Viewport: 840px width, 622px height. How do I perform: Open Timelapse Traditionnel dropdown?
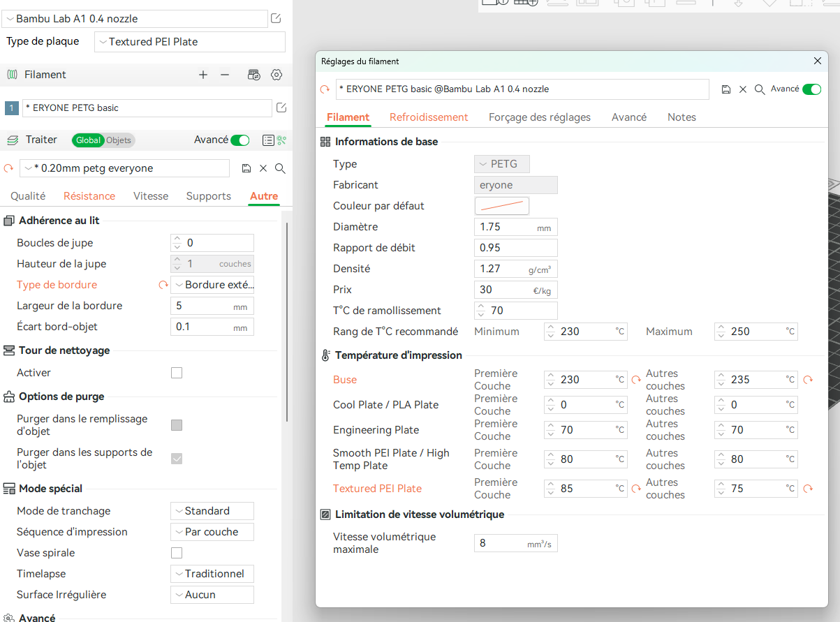[212, 574]
